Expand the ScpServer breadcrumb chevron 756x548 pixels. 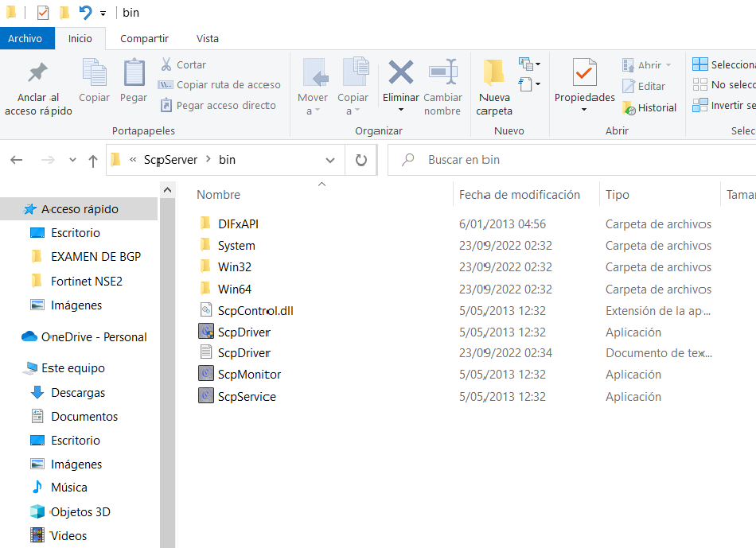click(x=208, y=159)
